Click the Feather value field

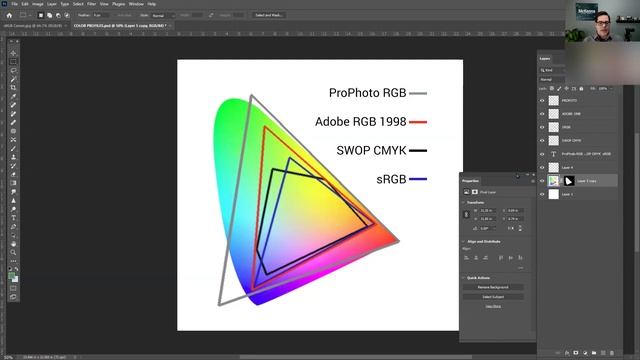coord(100,15)
